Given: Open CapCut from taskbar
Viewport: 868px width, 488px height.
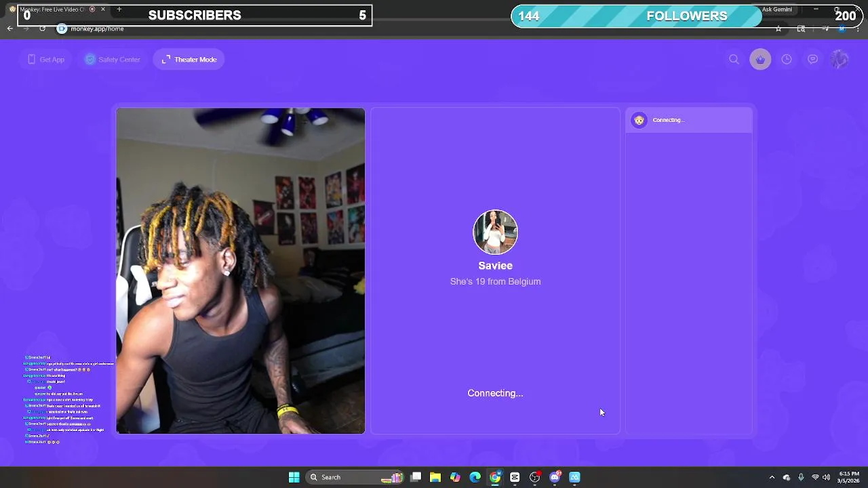Looking at the screenshot, I should 515,477.
